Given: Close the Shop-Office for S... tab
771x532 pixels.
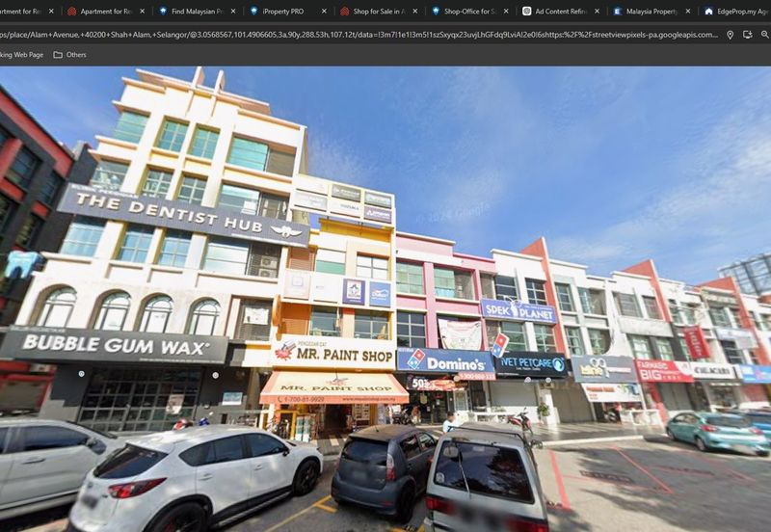Looking at the screenshot, I should coord(506,12).
